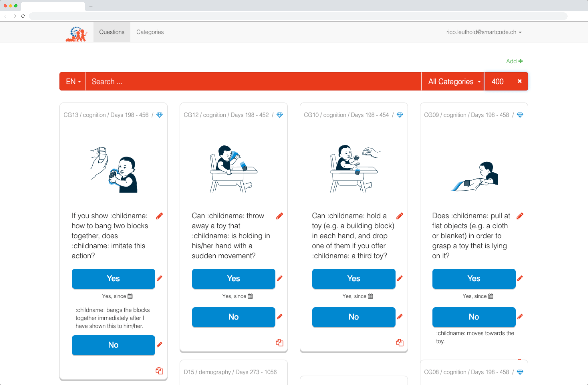This screenshot has width=588, height=385.
Task: Open rico.leuthold@smartcode.ch account menu
Action: pos(483,32)
